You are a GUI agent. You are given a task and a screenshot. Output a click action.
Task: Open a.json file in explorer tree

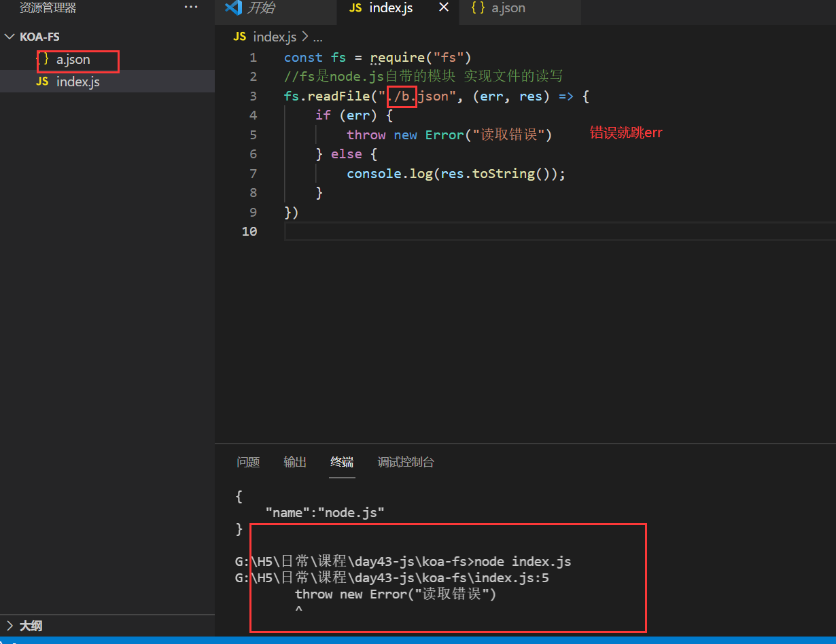(73, 60)
